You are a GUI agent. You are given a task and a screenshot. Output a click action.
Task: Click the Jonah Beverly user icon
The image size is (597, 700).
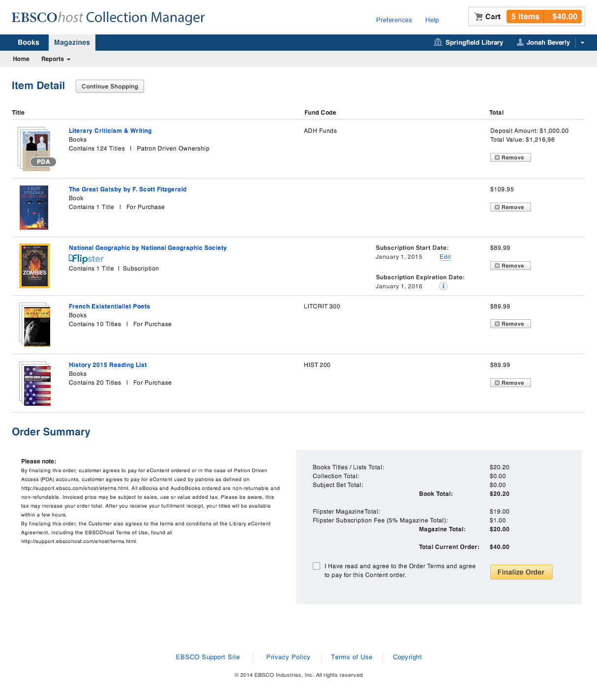pyautogui.click(x=520, y=42)
